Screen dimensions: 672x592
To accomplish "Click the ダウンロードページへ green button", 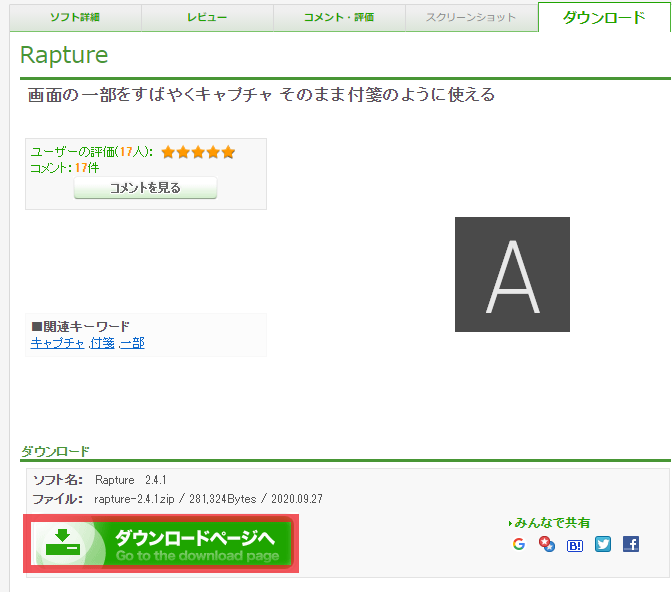I will (161, 544).
